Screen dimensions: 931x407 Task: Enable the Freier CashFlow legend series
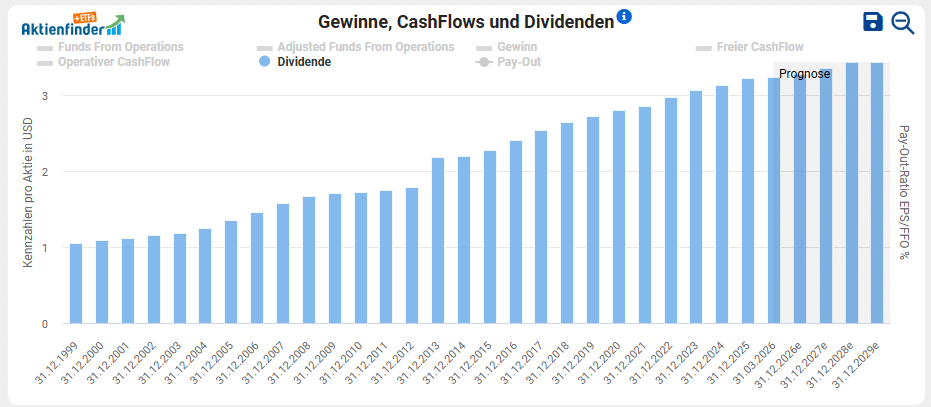[x=749, y=46]
